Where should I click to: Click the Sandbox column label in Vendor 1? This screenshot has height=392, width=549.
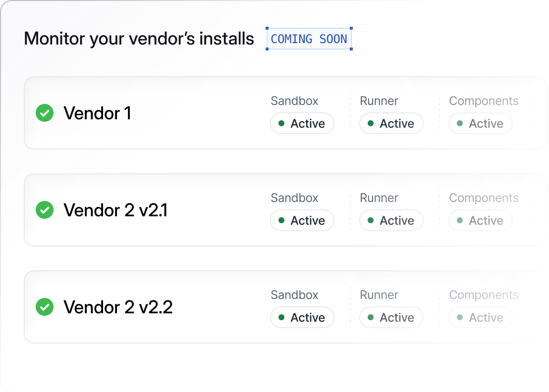click(x=294, y=101)
